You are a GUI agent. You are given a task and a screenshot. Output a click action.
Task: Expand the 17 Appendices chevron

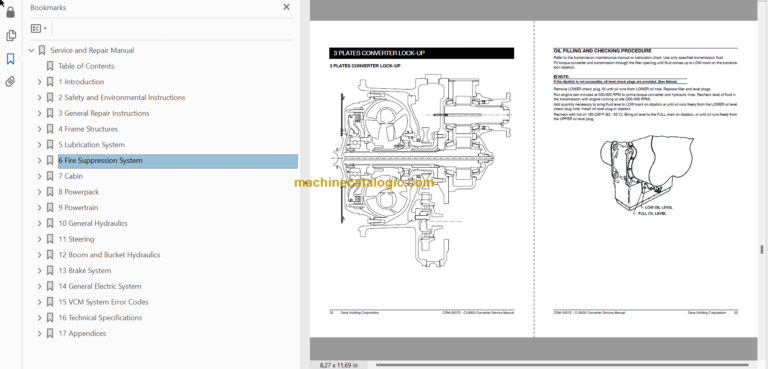(40, 333)
